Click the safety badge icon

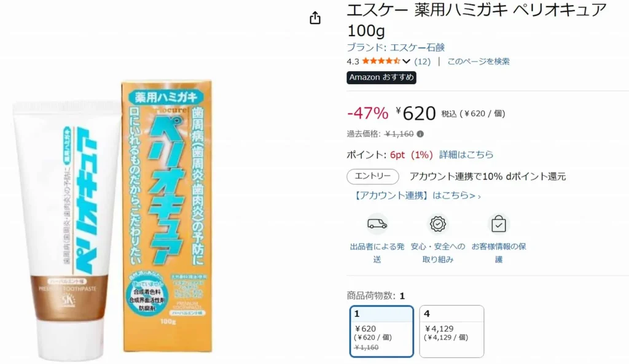437,223
